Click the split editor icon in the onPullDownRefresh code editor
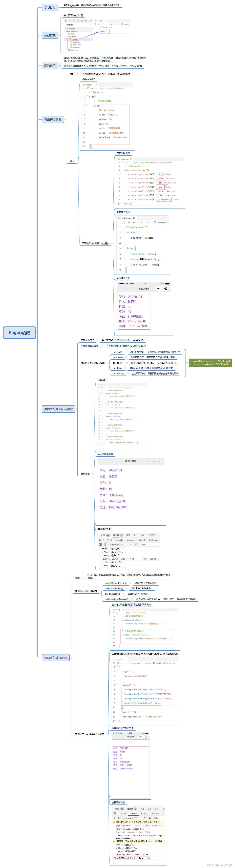Viewport: 235px width, 868px height. tap(174, 610)
